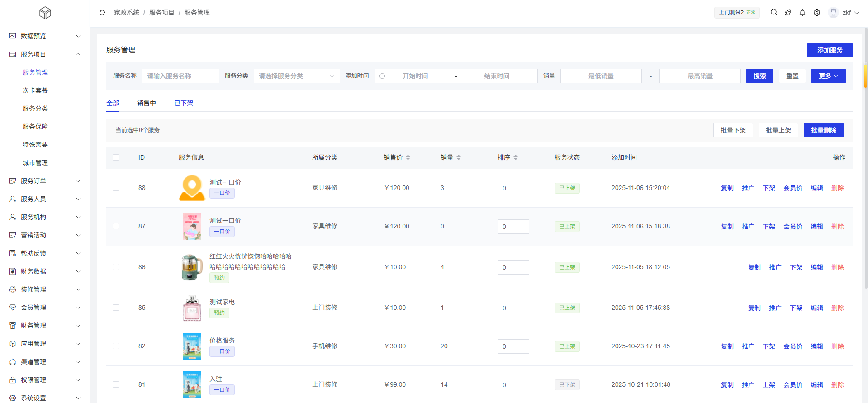Click the sort arrows in the 销量 column header
868x403 pixels.
point(459,157)
